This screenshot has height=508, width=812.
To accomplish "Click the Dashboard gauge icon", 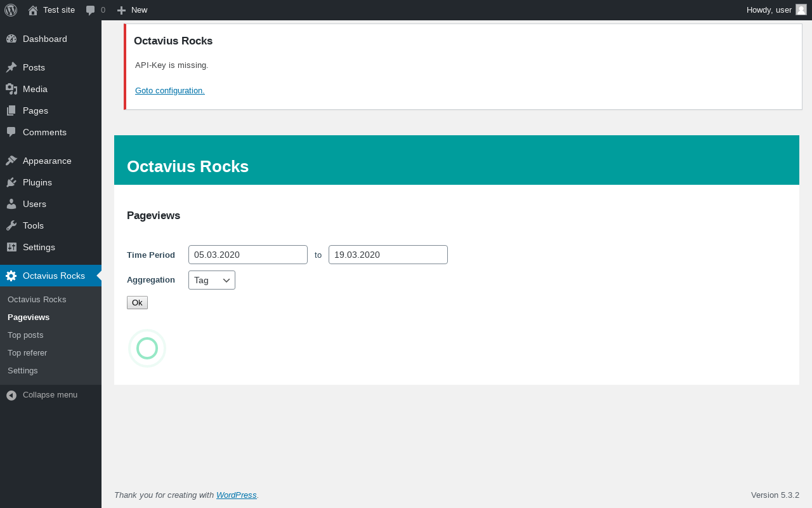I will [11, 39].
